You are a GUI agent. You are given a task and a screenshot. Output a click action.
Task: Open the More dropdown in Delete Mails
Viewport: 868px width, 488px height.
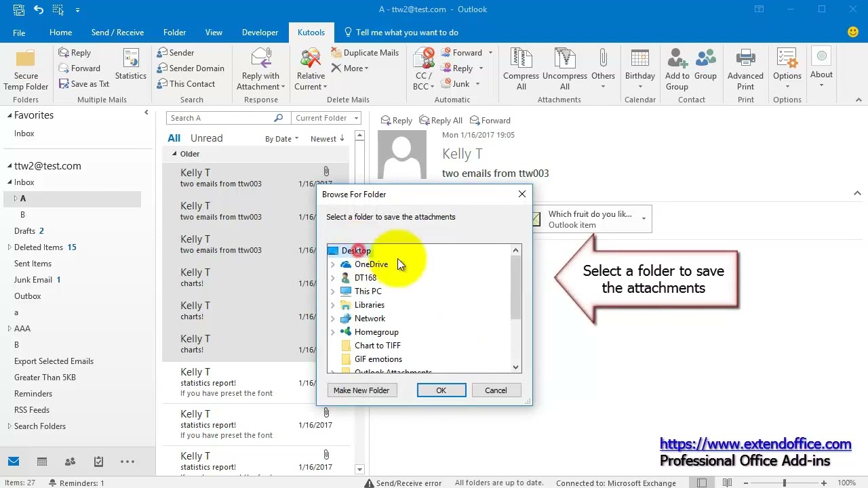coord(350,68)
